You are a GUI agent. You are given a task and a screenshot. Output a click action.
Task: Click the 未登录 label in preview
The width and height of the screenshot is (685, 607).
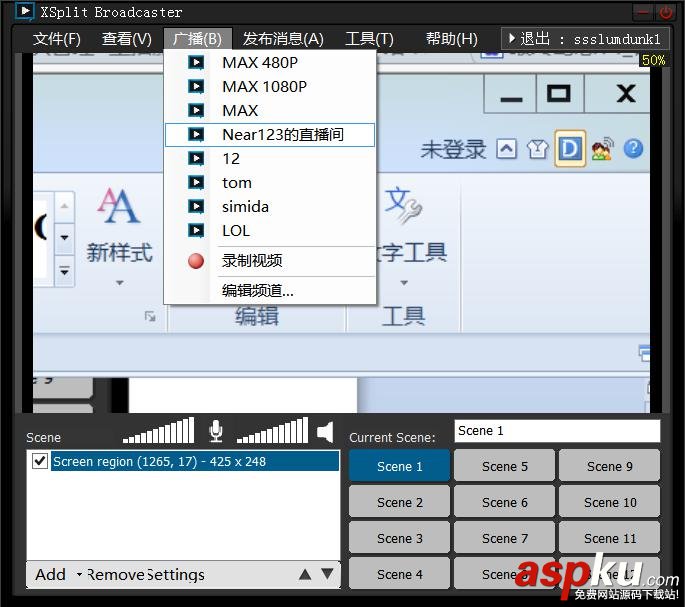point(453,149)
